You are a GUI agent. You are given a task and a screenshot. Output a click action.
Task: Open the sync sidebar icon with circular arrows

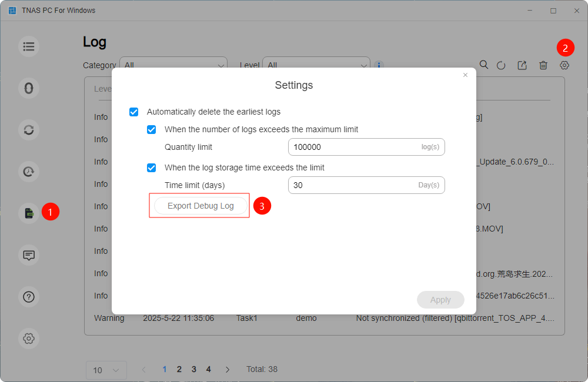pyautogui.click(x=29, y=130)
